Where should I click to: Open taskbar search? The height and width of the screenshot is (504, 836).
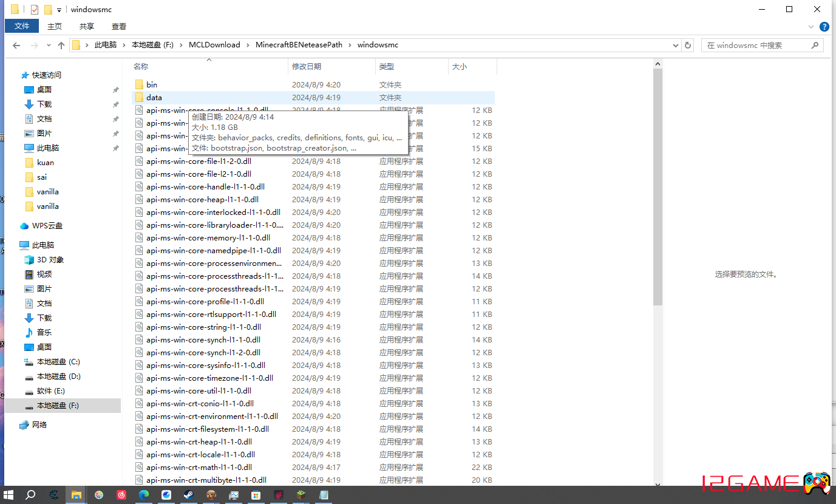click(30, 495)
